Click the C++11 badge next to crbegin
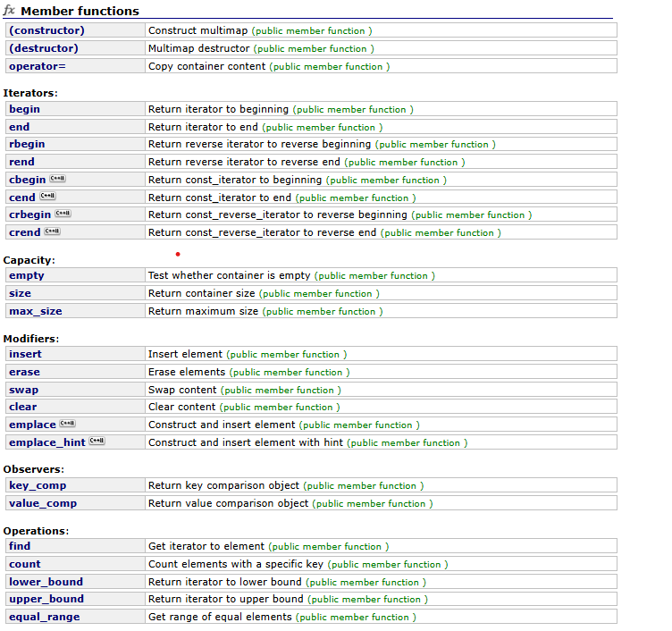This screenshot has height=631, width=672. tap(63, 213)
